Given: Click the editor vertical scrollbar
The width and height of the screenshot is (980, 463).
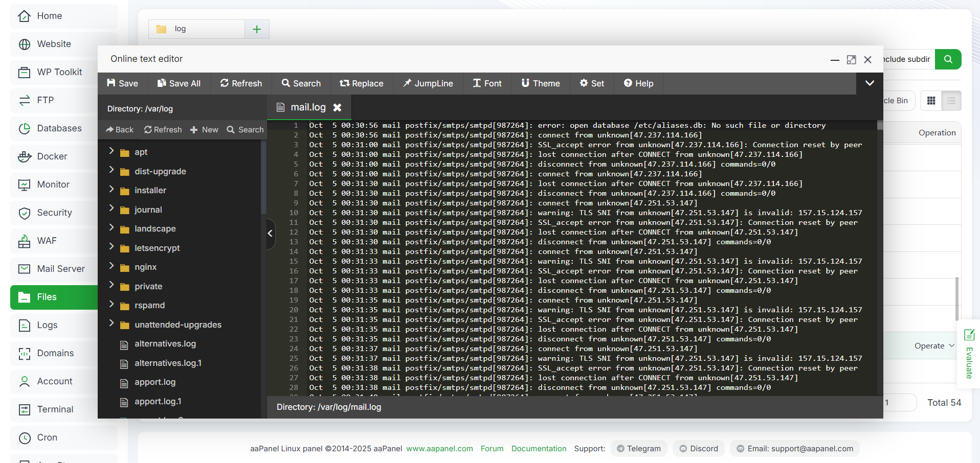Looking at the screenshot, I should pyautogui.click(x=880, y=258).
